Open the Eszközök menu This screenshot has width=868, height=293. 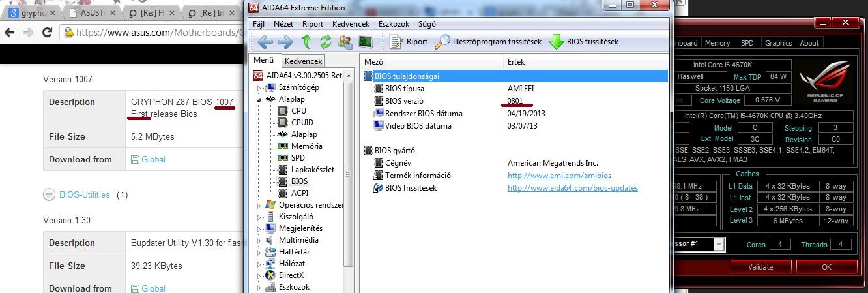click(x=394, y=23)
